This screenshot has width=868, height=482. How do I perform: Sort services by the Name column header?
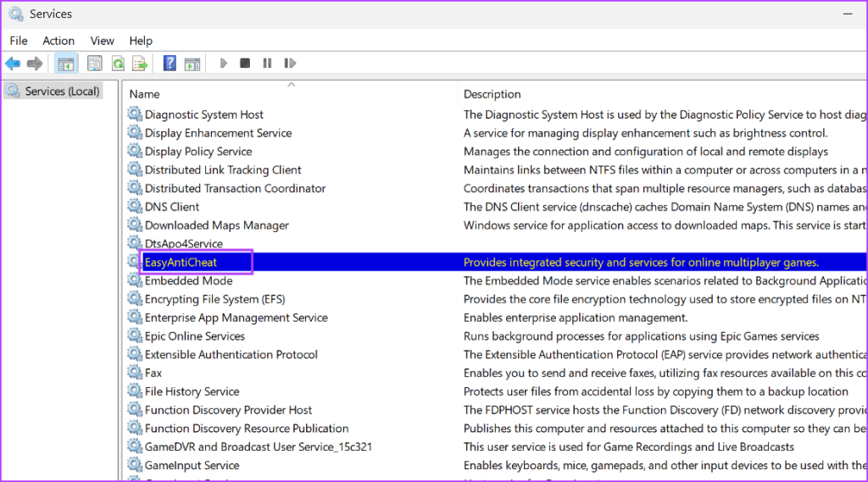click(145, 94)
